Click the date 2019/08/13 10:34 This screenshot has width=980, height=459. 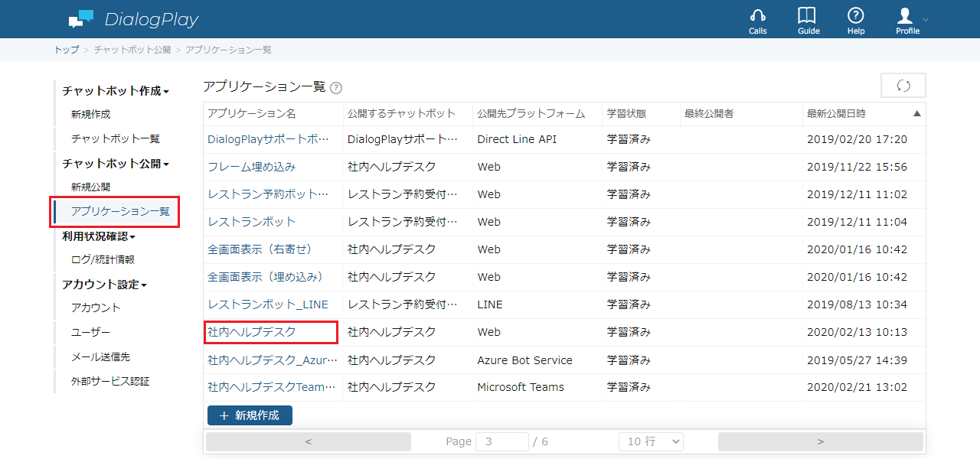click(857, 304)
